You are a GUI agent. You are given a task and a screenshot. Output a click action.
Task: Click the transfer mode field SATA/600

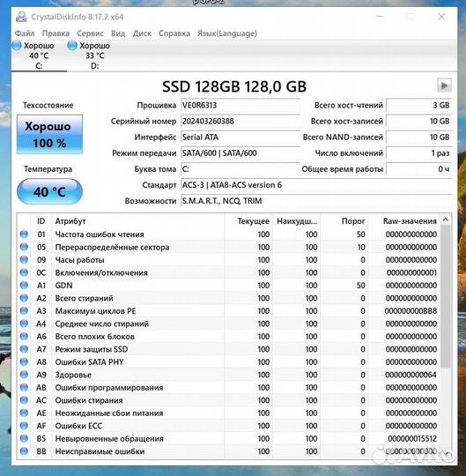pyautogui.click(x=240, y=153)
